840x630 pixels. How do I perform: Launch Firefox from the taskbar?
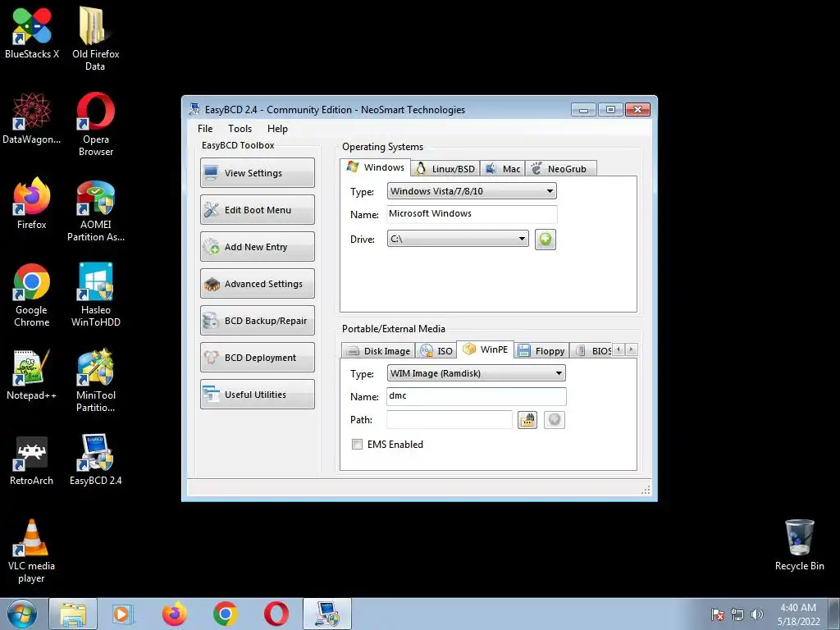[175, 614]
